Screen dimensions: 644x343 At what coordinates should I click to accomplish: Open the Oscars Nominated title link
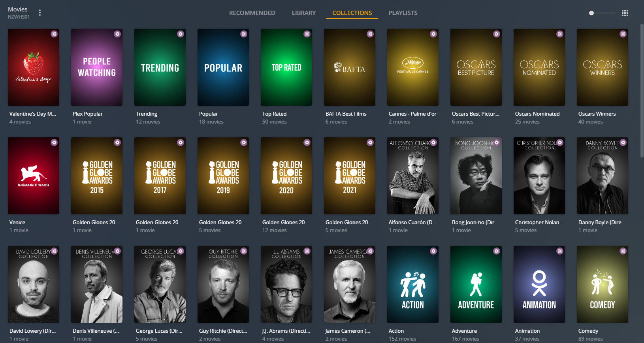(537, 114)
